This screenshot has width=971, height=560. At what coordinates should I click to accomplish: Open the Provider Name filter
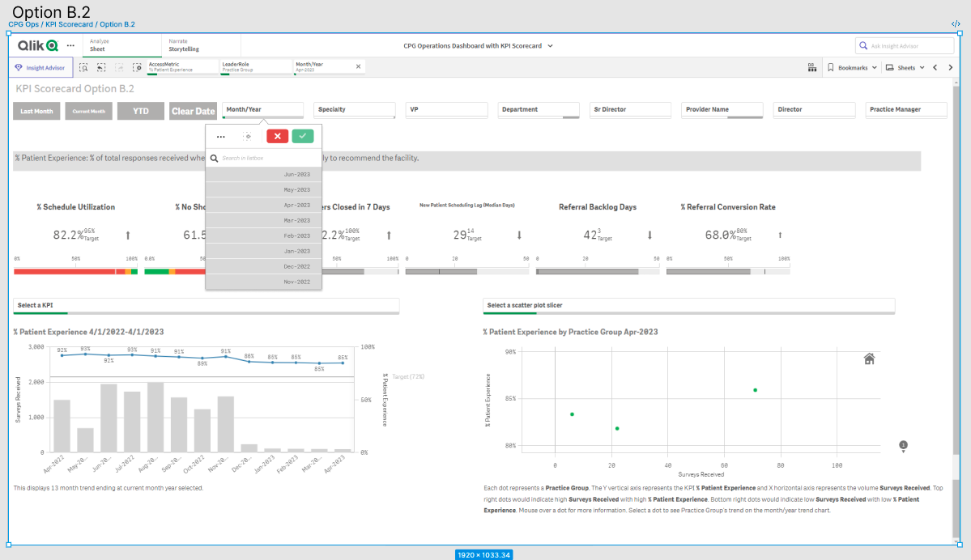pyautogui.click(x=722, y=109)
